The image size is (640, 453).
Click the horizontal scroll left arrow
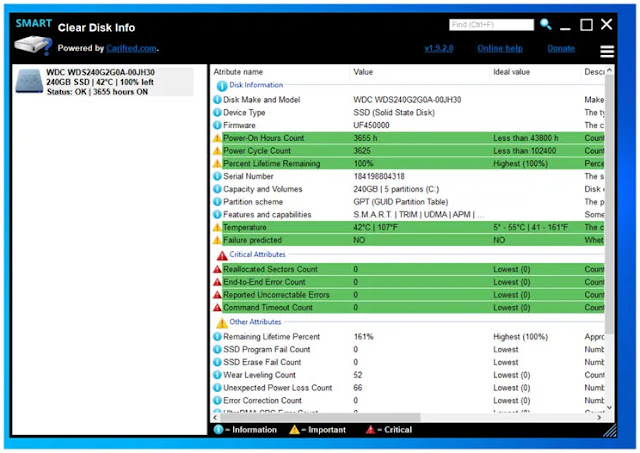[x=215, y=417]
